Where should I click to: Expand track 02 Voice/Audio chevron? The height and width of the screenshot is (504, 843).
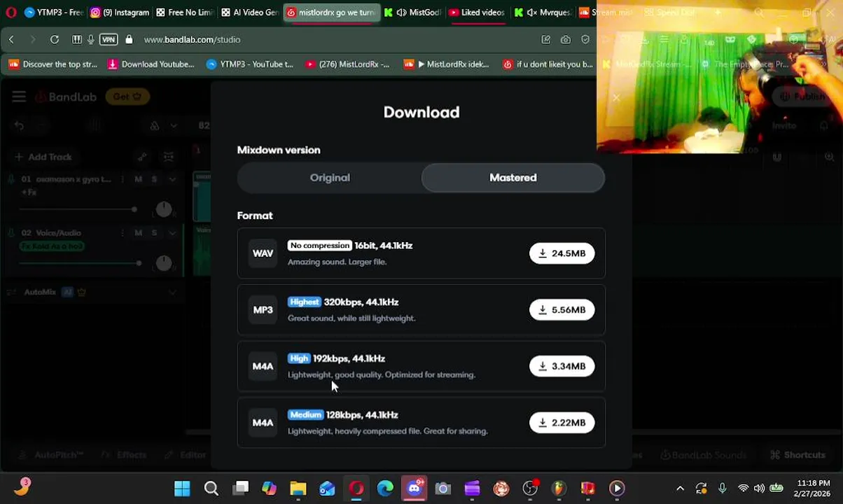[172, 233]
